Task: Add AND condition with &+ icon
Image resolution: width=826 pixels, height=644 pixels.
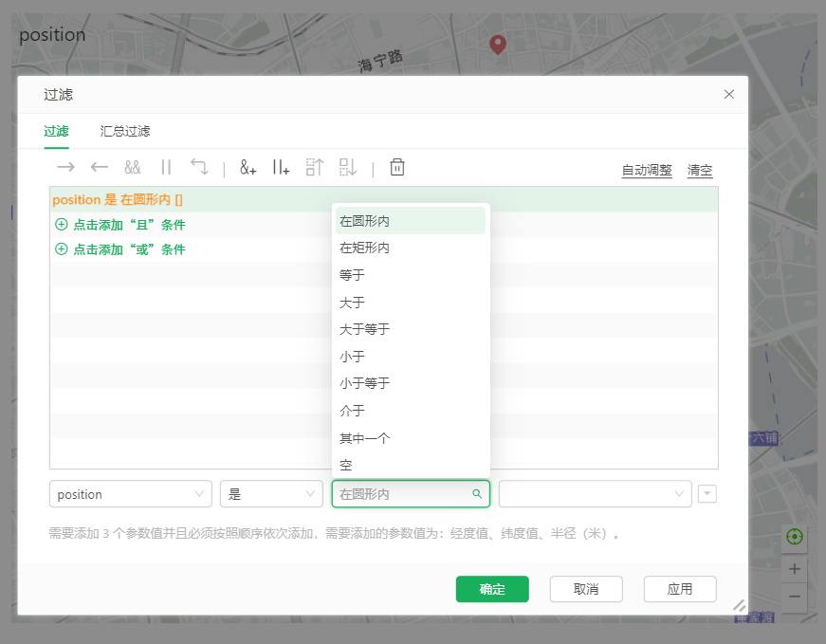Action: [x=248, y=168]
